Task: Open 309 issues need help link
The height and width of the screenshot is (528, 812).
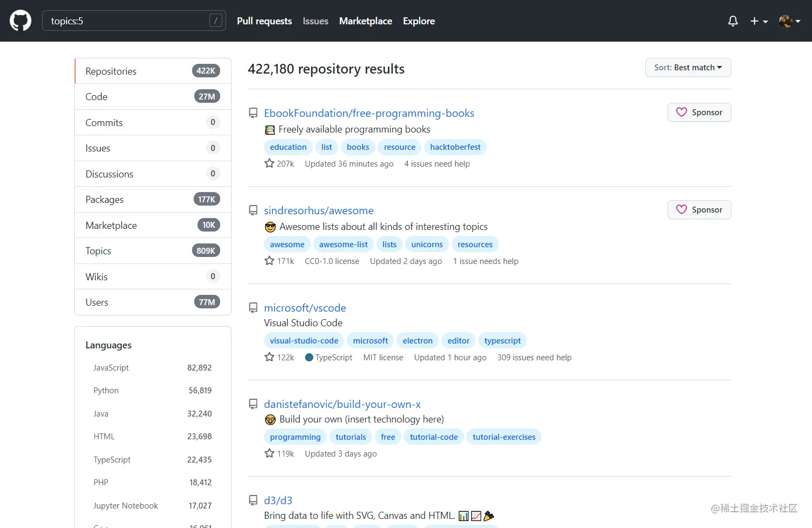Action: click(x=534, y=358)
